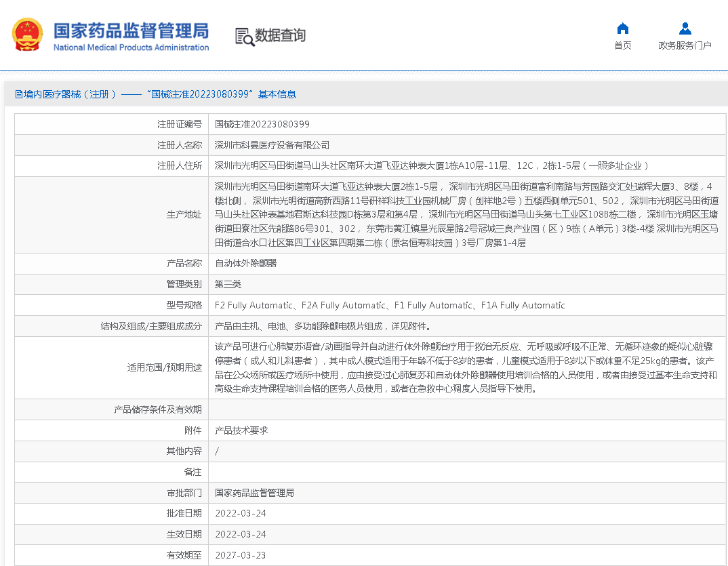Viewport: 728px width, 566px height.
Task: Select registration number 国械注准20223080399 in the table
Action: coord(262,125)
